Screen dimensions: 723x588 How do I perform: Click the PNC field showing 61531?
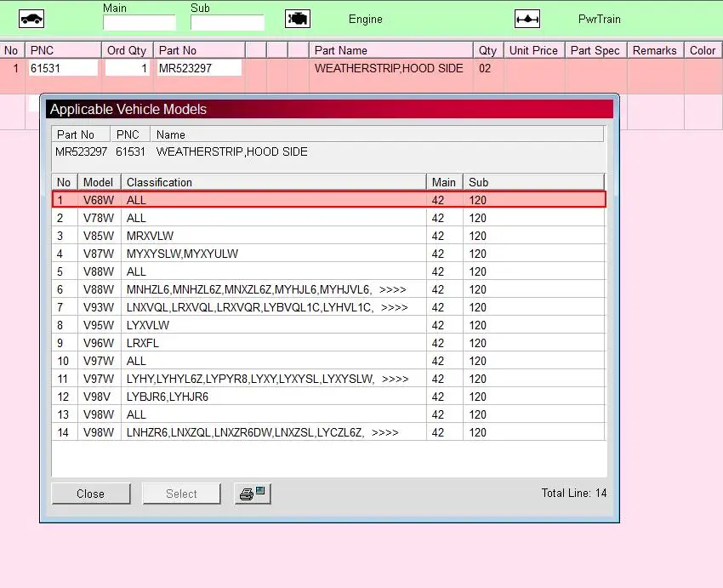(x=63, y=68)
